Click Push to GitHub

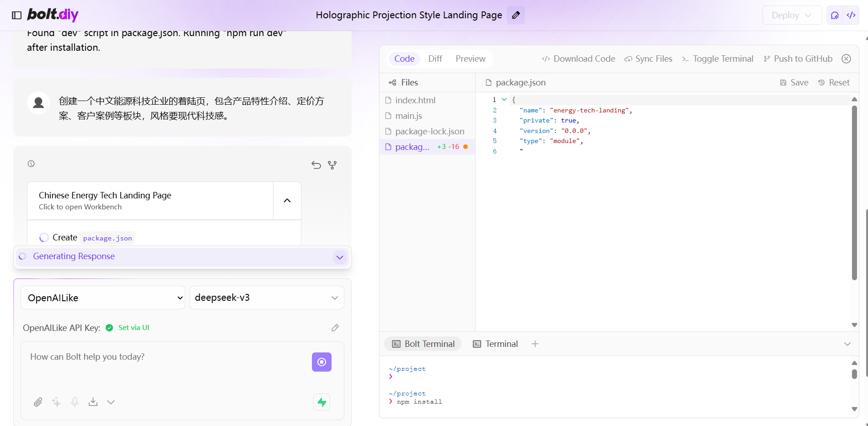(x=798, y=59)
